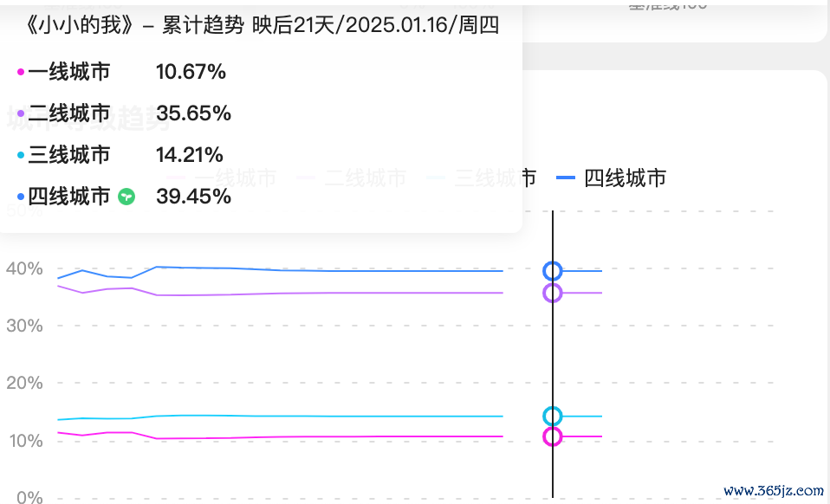This screenshot has width=830, height=504.
Task: Click the 40% y-axis label
Action: tap(24, 268)
